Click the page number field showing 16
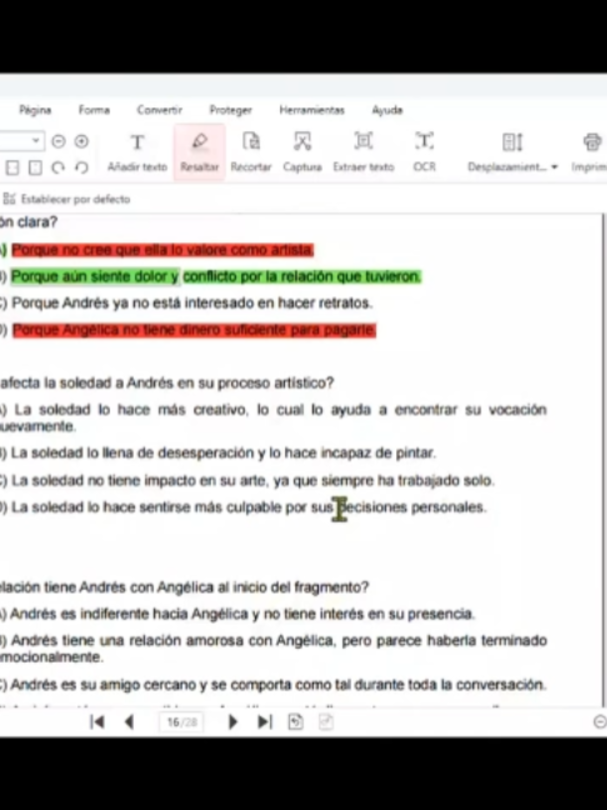The image size is (607, 810). (x=181, y=722)
